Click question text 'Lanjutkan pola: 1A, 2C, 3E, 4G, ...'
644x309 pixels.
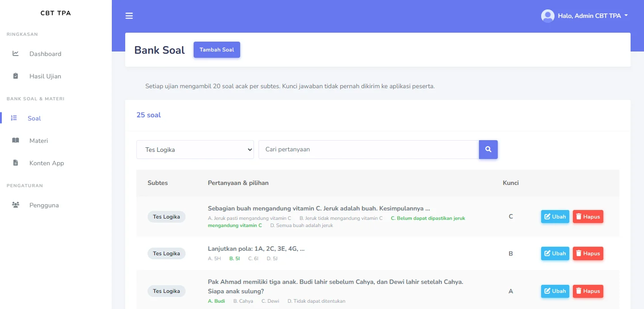(x=256, y=249)
